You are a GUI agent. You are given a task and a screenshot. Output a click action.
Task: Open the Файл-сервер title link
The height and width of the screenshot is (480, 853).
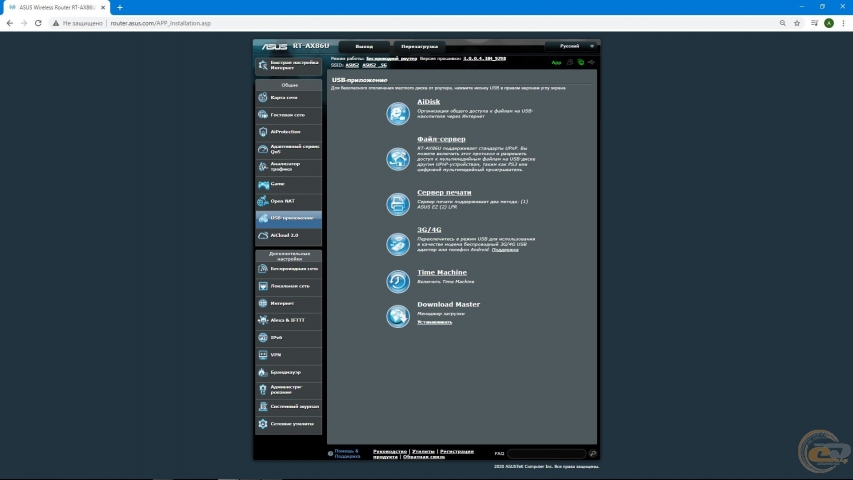pyautogui.click(x=441, y=139)
